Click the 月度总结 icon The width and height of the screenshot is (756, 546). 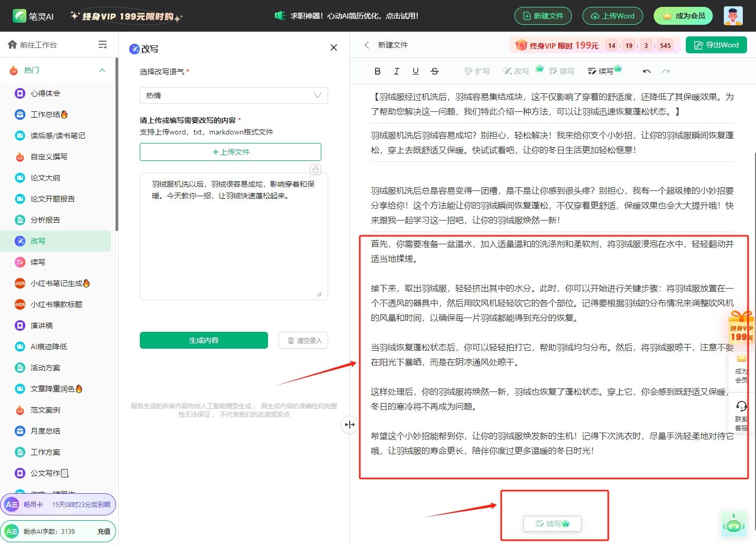click(20, 431)
